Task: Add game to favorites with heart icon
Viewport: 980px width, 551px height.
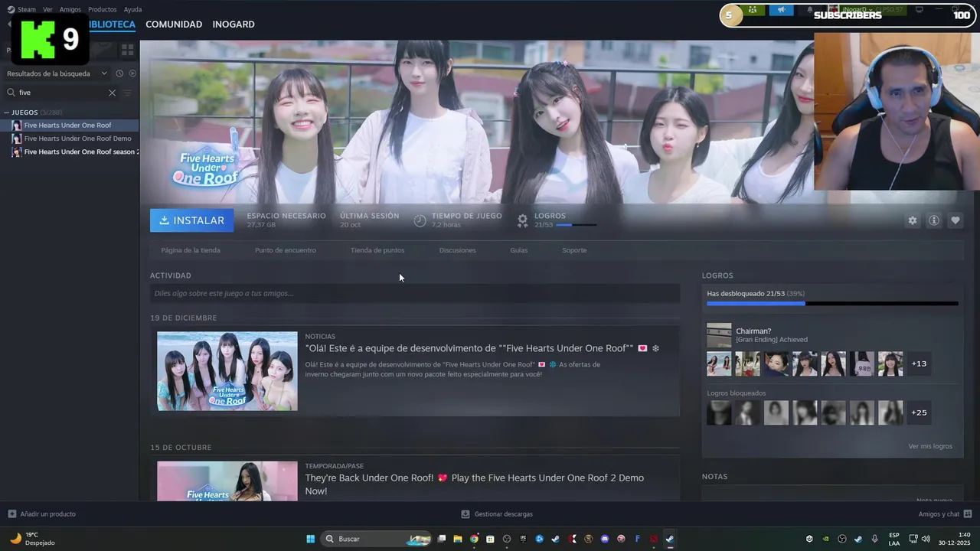Action: [x=955, y=220]
